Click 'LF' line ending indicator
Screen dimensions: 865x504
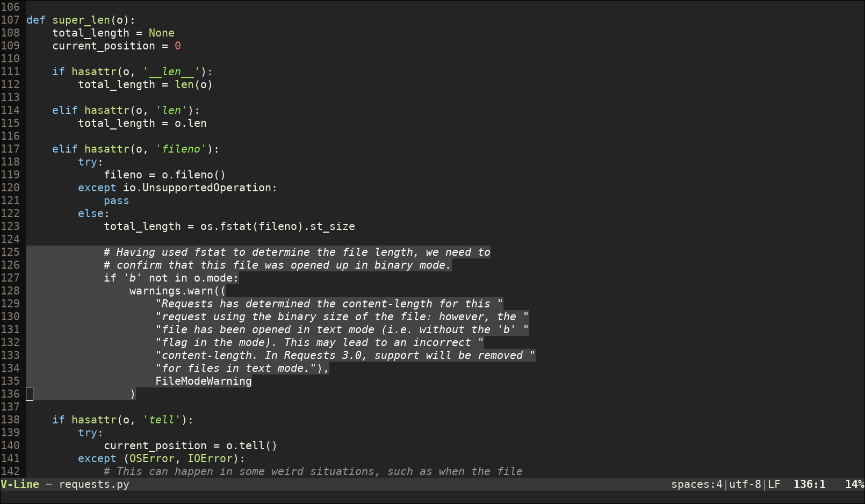coord(774,484)
